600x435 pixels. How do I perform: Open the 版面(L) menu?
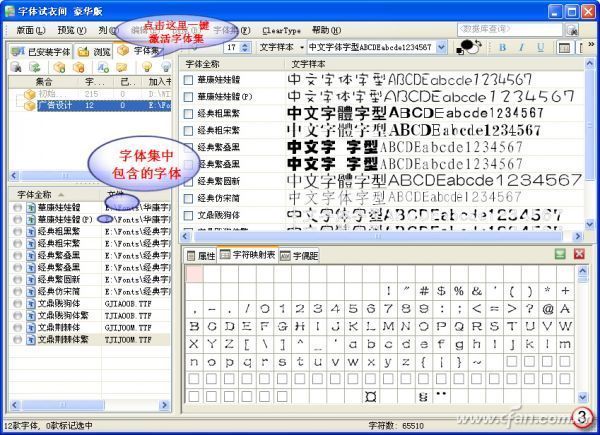31,30
